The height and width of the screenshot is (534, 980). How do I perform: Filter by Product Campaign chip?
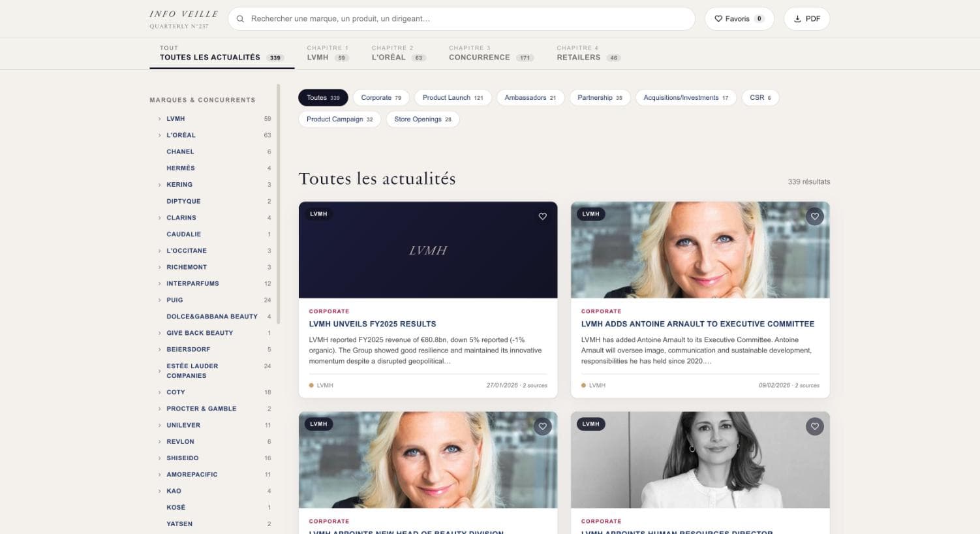point(340,119)
